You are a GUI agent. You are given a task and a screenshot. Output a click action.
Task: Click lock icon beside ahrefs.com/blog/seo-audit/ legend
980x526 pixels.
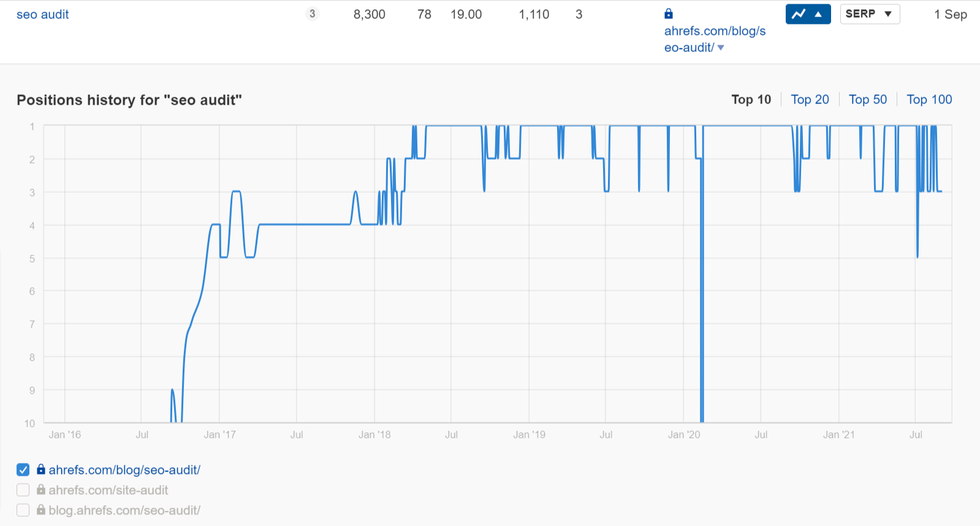41,470
